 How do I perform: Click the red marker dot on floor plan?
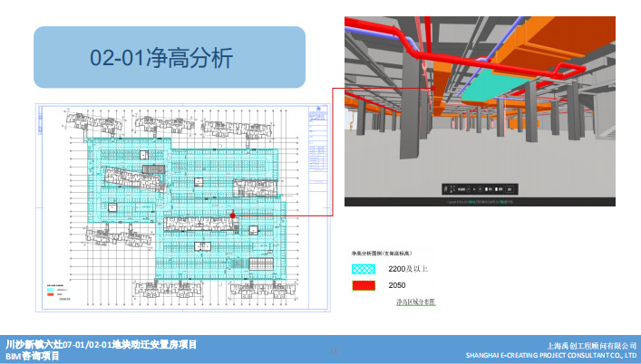click(x=232, y=215)
